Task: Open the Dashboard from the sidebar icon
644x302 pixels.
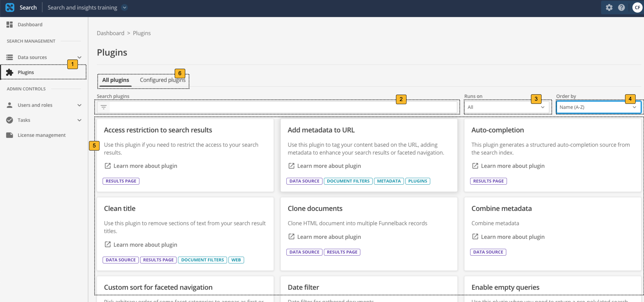Action: 10,25
